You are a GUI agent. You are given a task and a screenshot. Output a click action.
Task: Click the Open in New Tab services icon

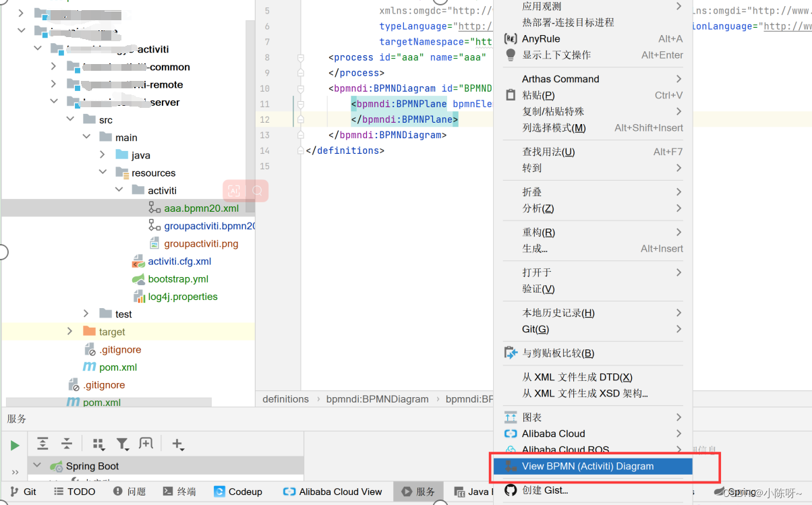(x=146, y=444)
